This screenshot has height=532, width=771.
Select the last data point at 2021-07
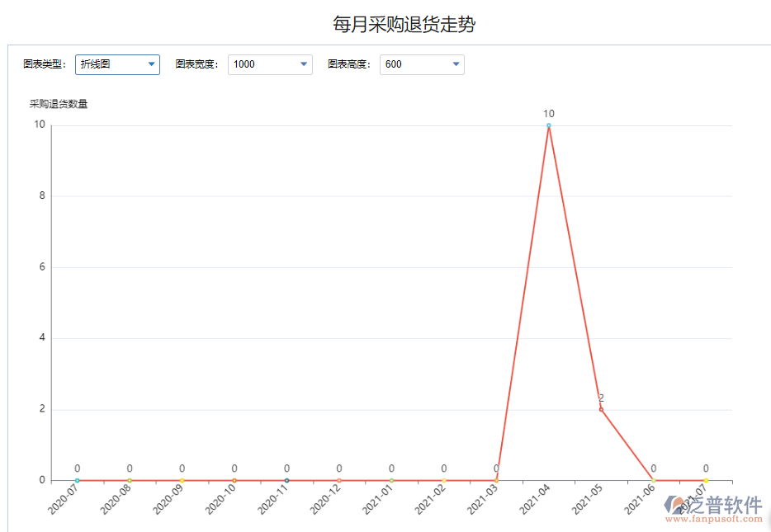(x=704, y=479)
